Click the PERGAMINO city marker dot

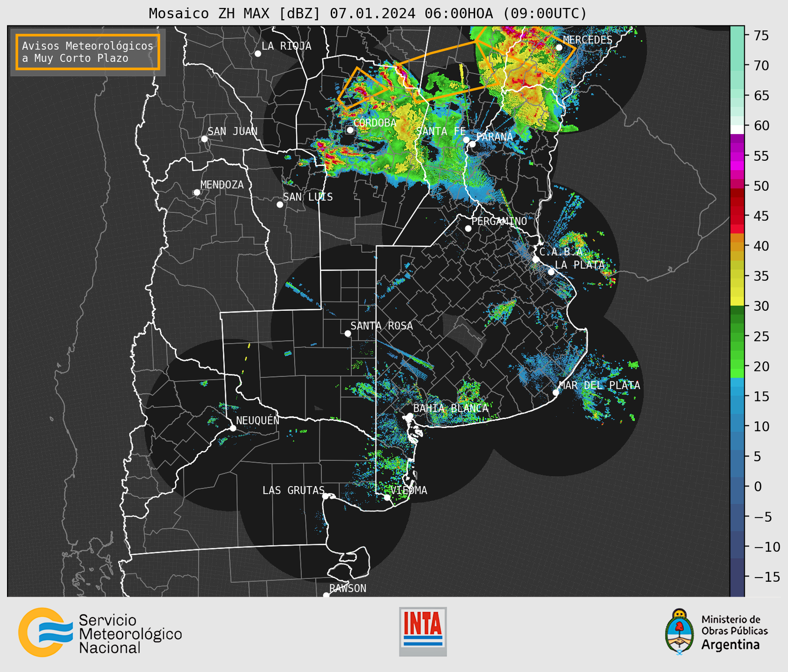pos(468,229)
